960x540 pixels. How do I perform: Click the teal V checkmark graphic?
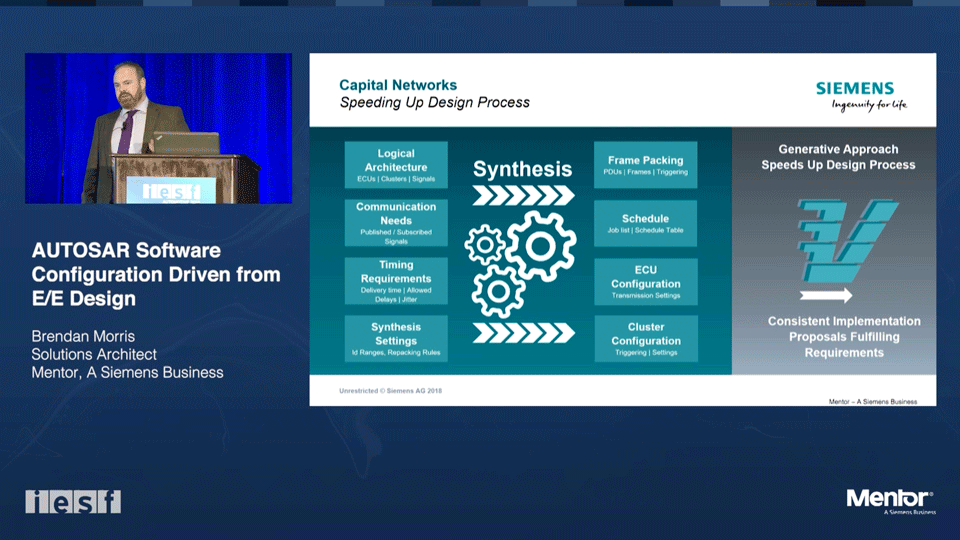(847, 241)
